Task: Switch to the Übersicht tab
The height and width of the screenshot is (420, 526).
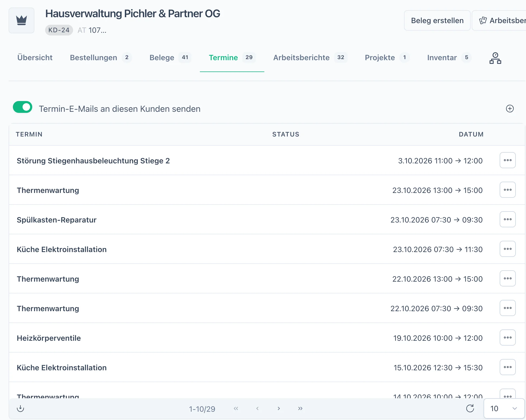Action: point(35,58)
